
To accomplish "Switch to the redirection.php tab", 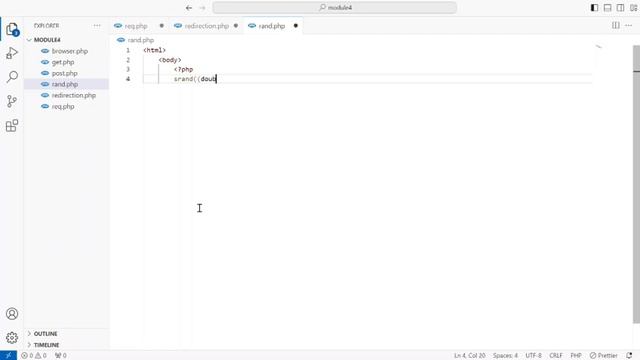I will coord(207,26).
